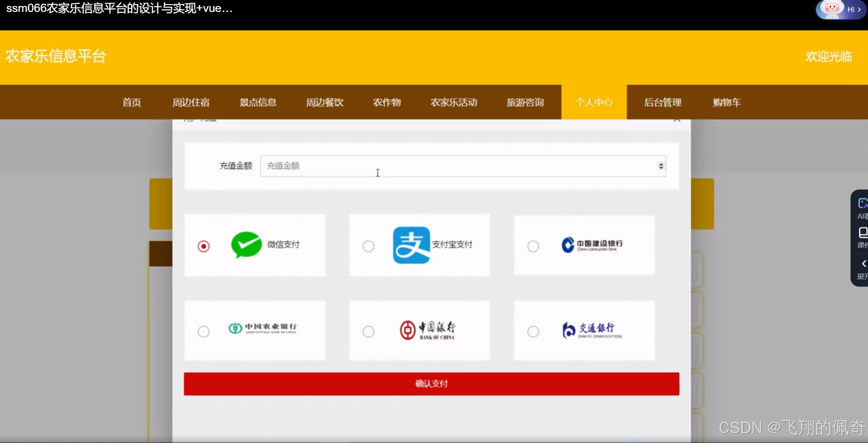Open the 个人中心 nav item
Viewport: 868px width, 443px height.
click(594, 102)
